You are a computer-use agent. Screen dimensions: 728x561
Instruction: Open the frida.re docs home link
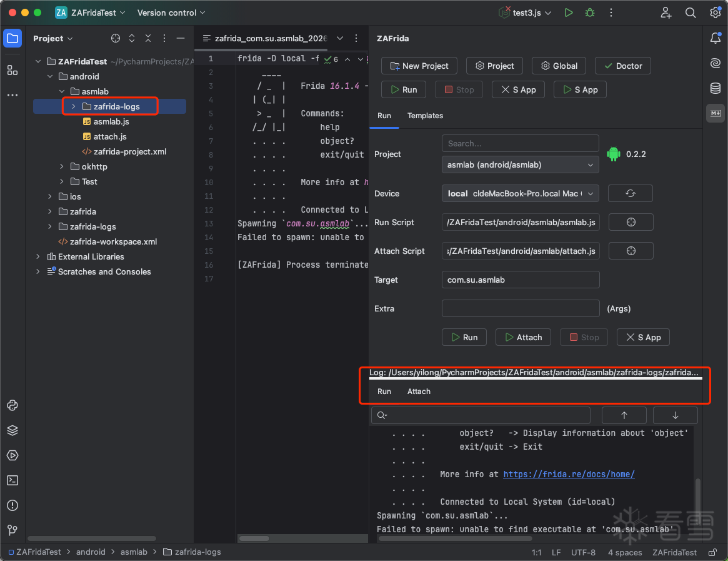click(569, 474)
